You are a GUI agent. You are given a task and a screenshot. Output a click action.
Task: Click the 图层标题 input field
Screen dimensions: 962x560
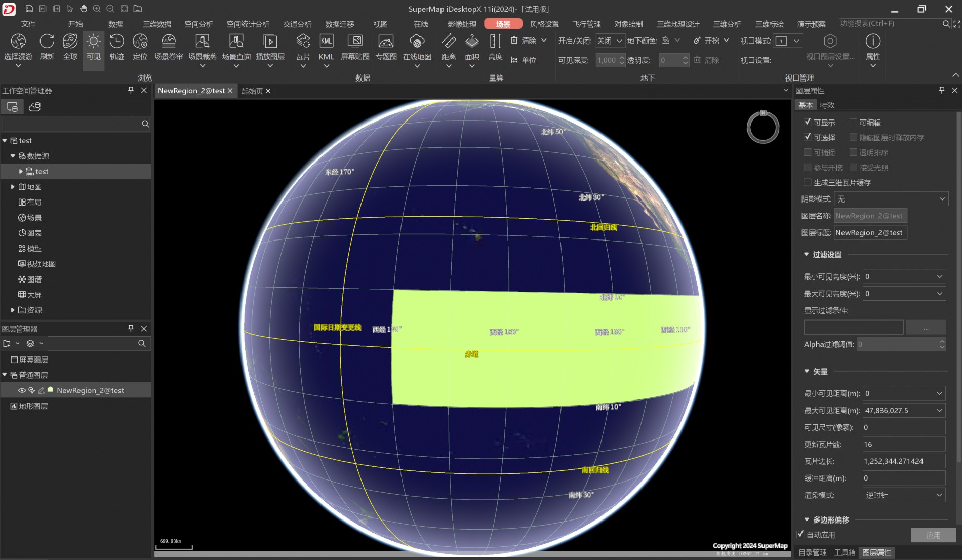point(870,233)
